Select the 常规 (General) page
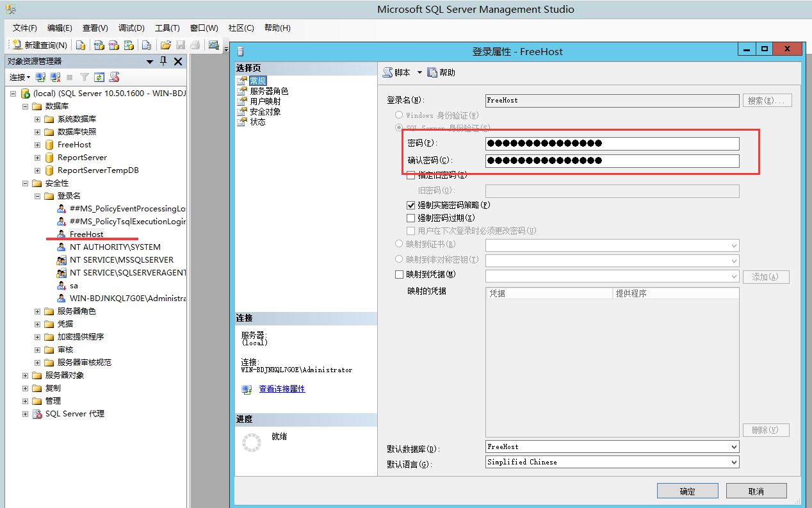Image resolution: width=812 pixels, height=508 pixels. coord(257,81)
